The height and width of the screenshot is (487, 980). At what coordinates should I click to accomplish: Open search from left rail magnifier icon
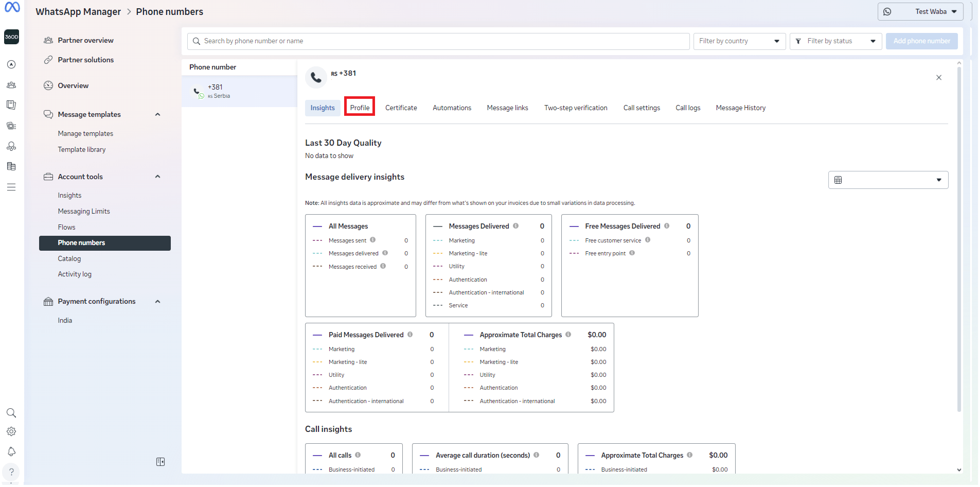point(11,413)
